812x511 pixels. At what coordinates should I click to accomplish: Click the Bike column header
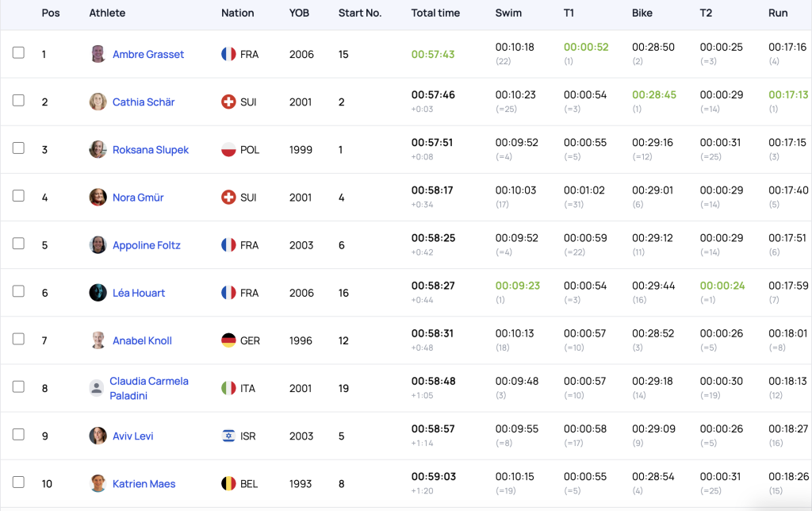642,13
